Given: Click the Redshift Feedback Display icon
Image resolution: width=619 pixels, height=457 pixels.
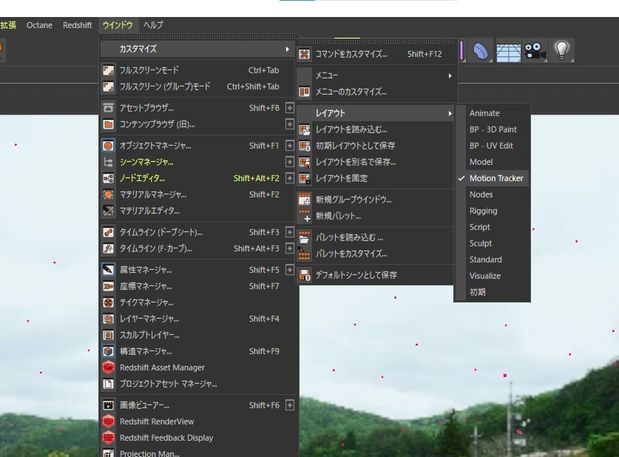Looking at the screenshot, I should click(x=108, y=438).
